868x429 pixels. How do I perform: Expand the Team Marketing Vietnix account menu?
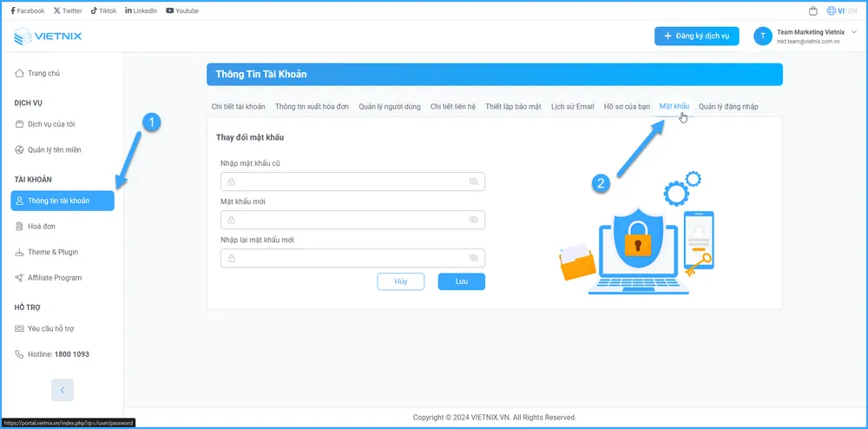pyautogui.click(x=853, y=32)
